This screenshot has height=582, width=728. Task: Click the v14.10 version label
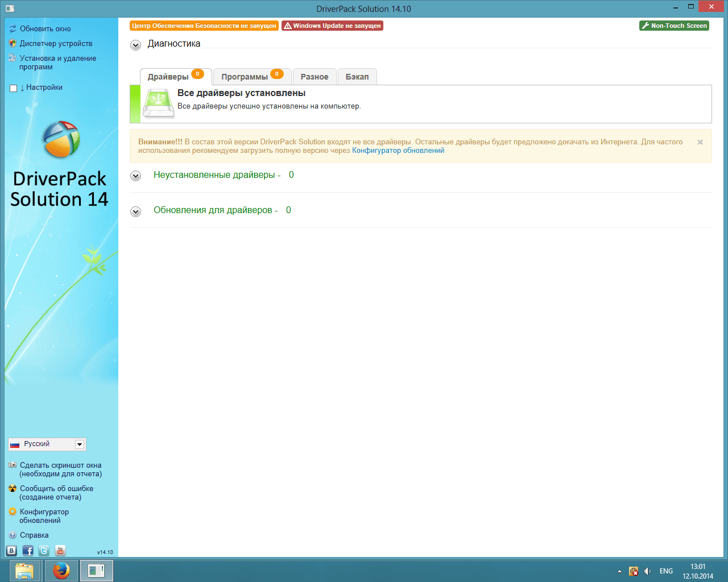click(x=105, y=552)
